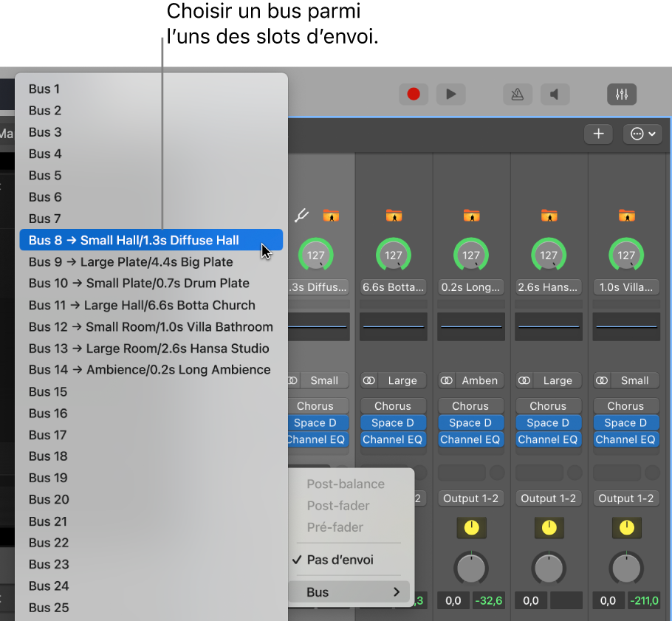The height and width of the screenshot is (621, 672).
Task: Click the tuning fork icon on the channel
Action: tap(301, 216)
